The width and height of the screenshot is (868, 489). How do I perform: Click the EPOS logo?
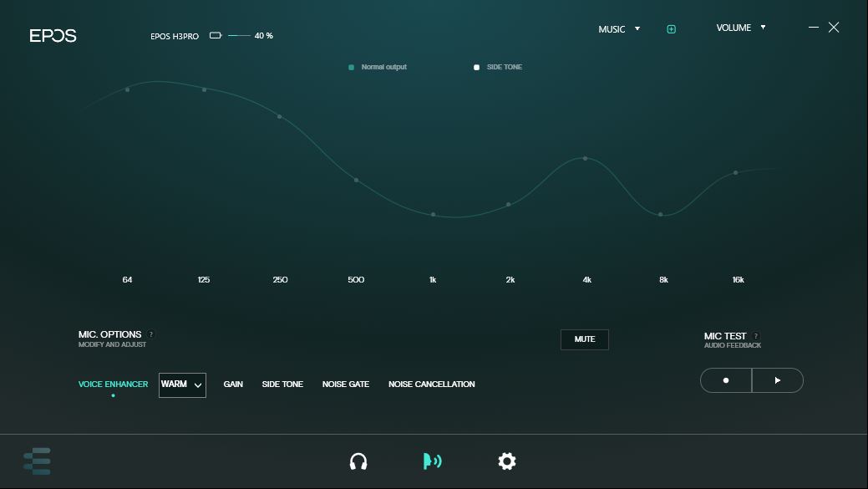click(x=53, y=36)
